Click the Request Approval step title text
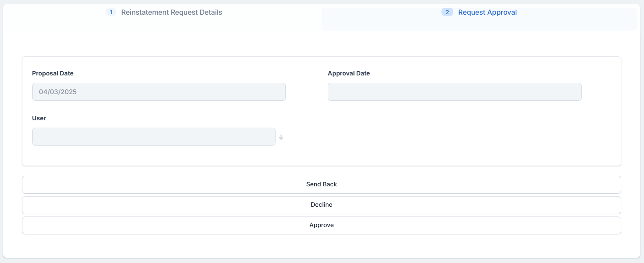 (487, 12)
